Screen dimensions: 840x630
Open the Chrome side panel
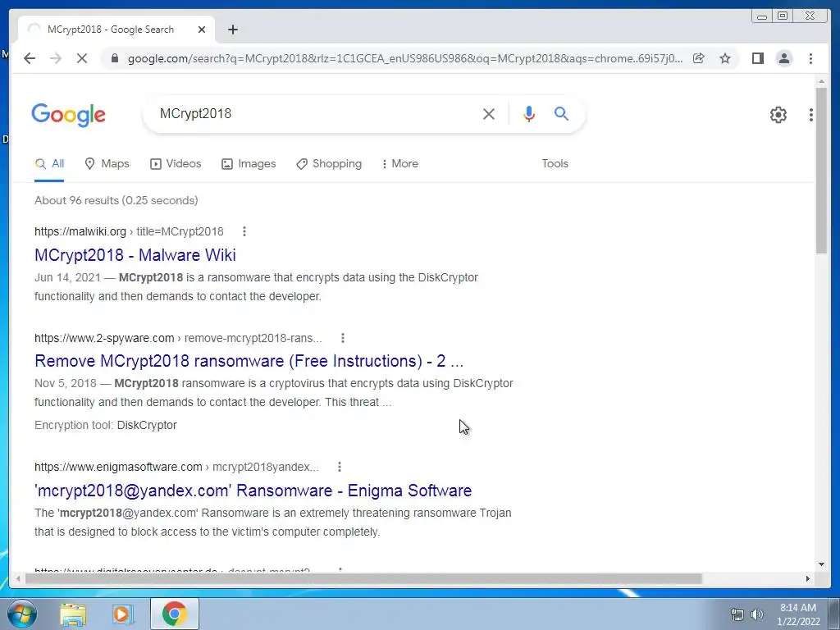[757, 58]
